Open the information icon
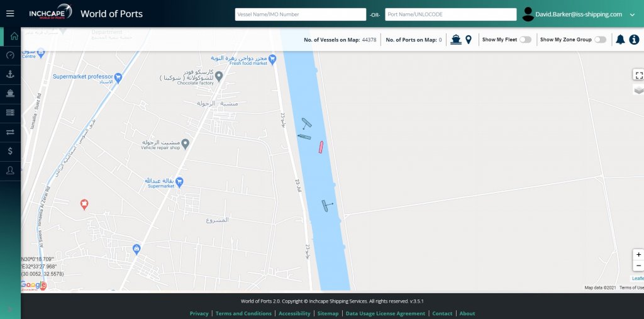Image resolution: width=644 pixels, height=319 pixels. (634, 40)
